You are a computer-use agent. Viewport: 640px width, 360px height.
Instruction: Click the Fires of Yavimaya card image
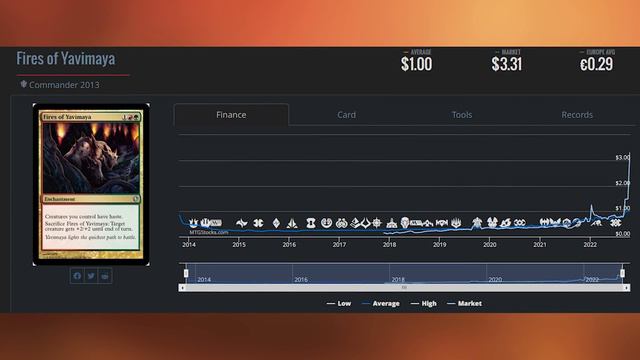click(91, 184)
